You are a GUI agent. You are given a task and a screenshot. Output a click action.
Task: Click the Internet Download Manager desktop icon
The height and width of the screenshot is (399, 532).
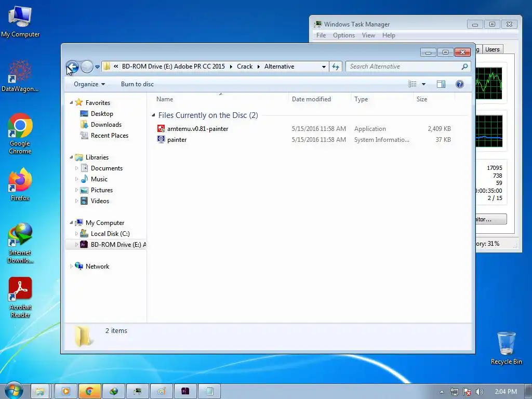click(x=20, y=243)
